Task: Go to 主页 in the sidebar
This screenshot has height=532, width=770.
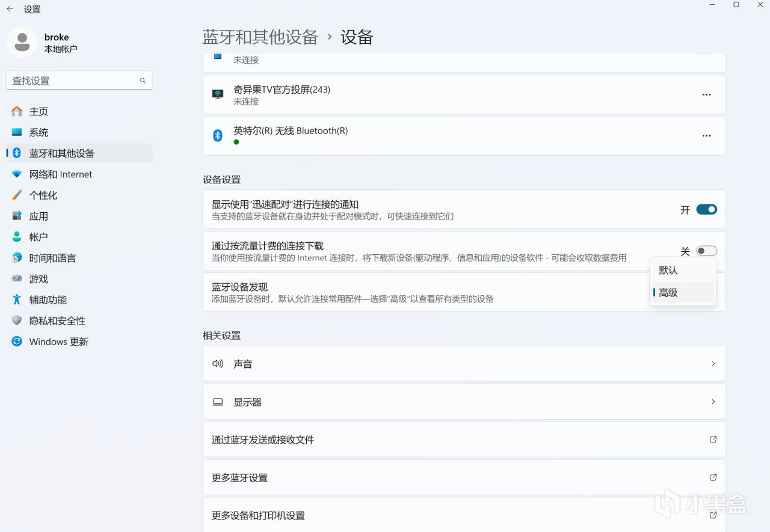Action: 79,111
